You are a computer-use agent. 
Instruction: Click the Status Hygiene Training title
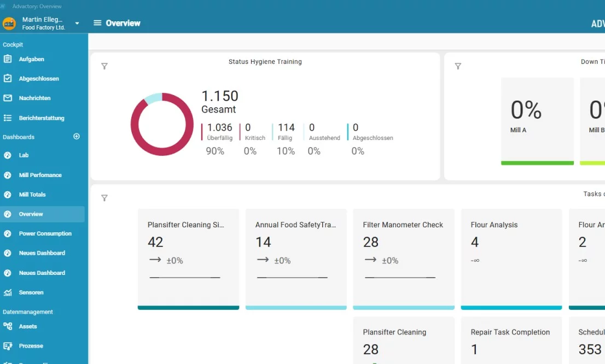pos(265,62)
